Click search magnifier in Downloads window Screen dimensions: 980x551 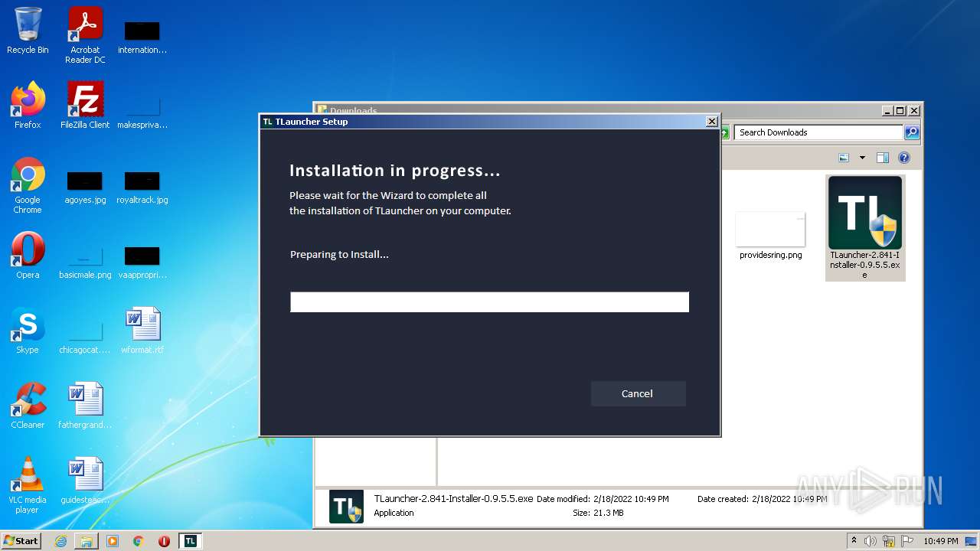(912, 132)
